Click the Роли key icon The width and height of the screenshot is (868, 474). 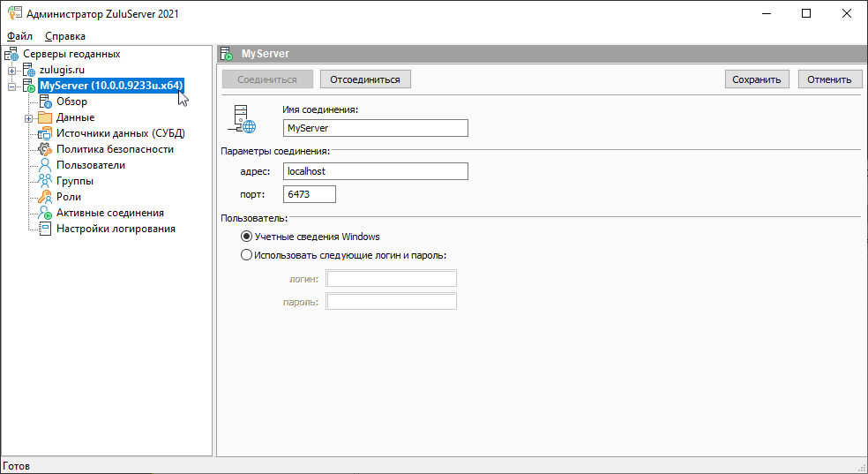[46, 197]
